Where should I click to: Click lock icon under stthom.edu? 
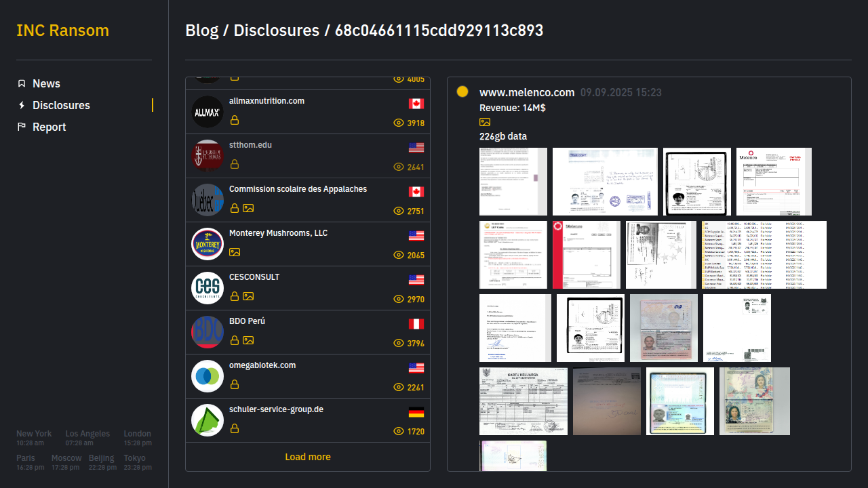pos(235,164)
